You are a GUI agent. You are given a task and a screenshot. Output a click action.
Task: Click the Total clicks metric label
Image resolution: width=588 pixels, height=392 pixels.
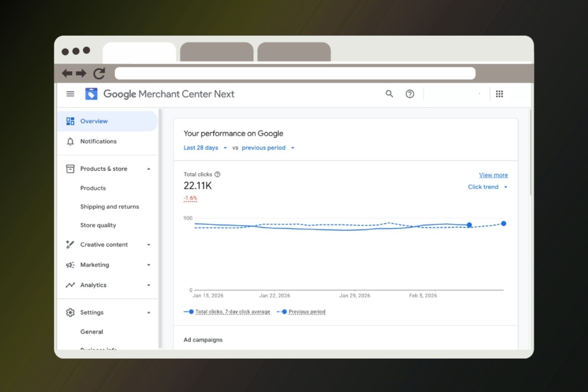[198, 174]
